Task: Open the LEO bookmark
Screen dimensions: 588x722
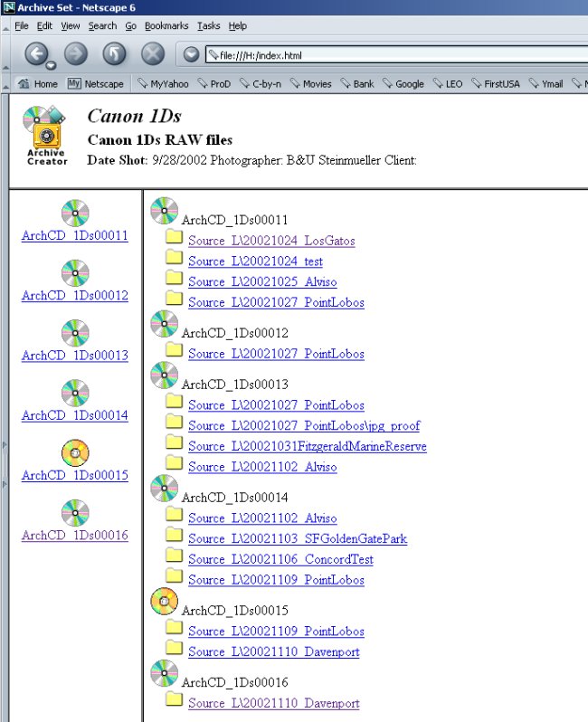Action: [x=448, y=84]
